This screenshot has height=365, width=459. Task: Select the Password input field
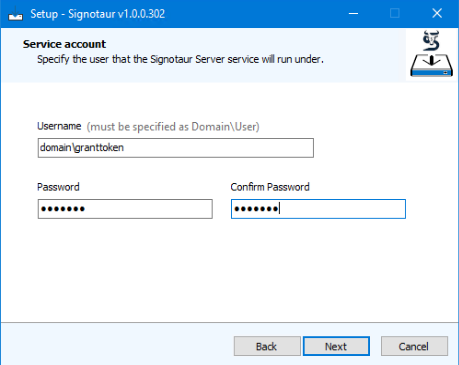125,209
